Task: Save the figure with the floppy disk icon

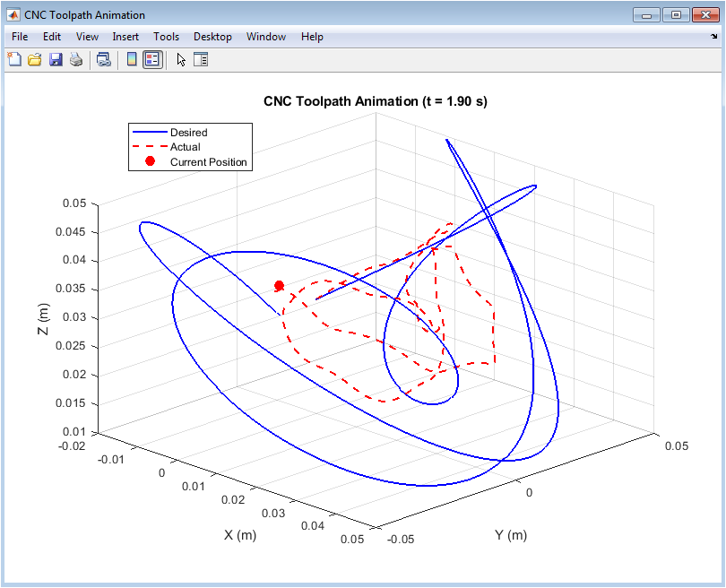Action: coord(56,59)
